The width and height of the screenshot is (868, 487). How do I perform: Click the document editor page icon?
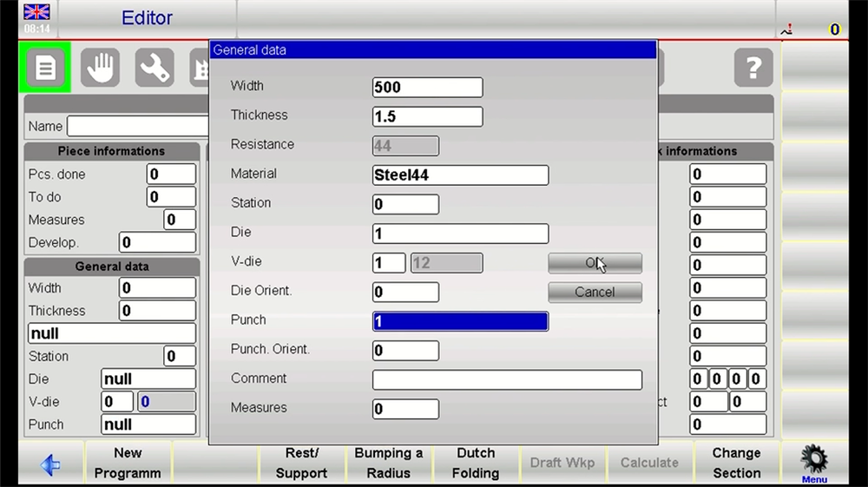pos(45,68)
